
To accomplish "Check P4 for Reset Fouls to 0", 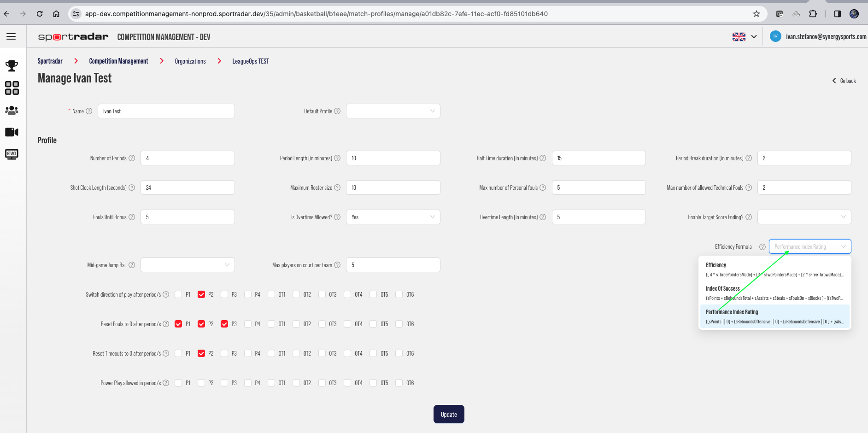I will [248, 324].
